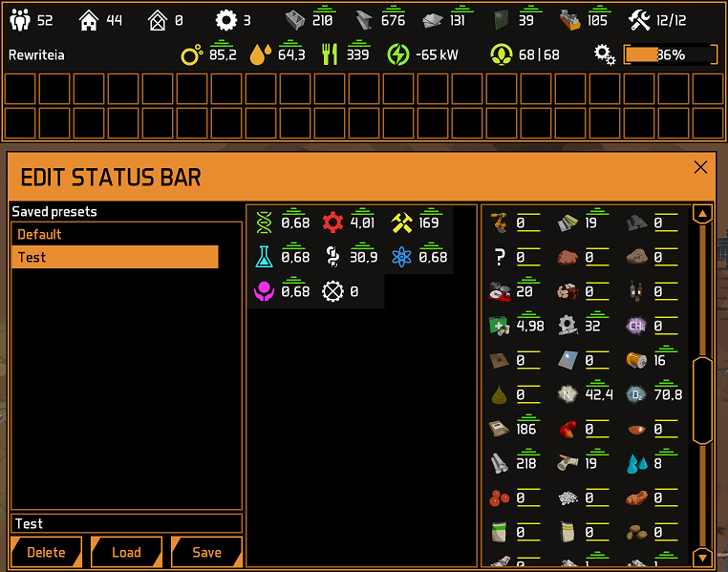Pick the white question mark resource icon
This screenshot has height=572, width=728.
coord(500,257)
